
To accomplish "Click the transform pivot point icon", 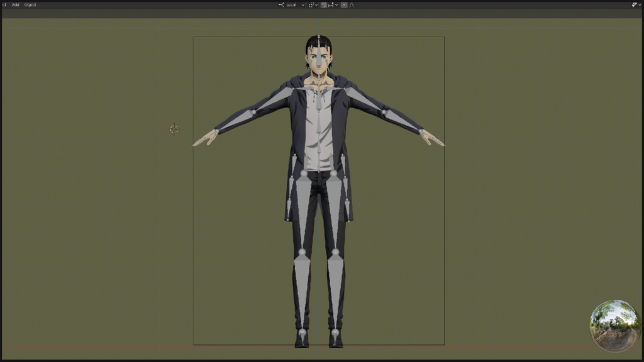I will 312,5.
